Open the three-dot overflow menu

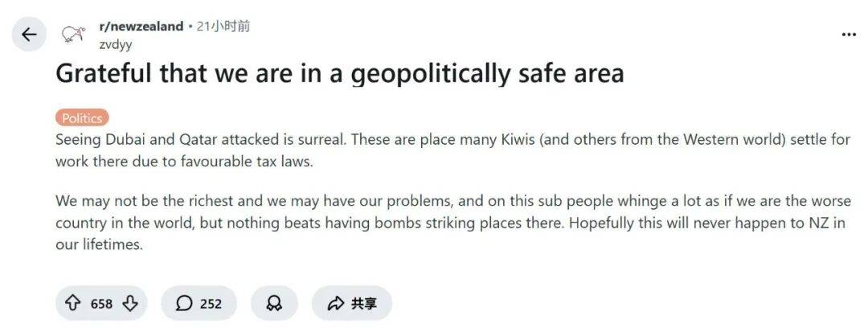click(x=849, y=35)
